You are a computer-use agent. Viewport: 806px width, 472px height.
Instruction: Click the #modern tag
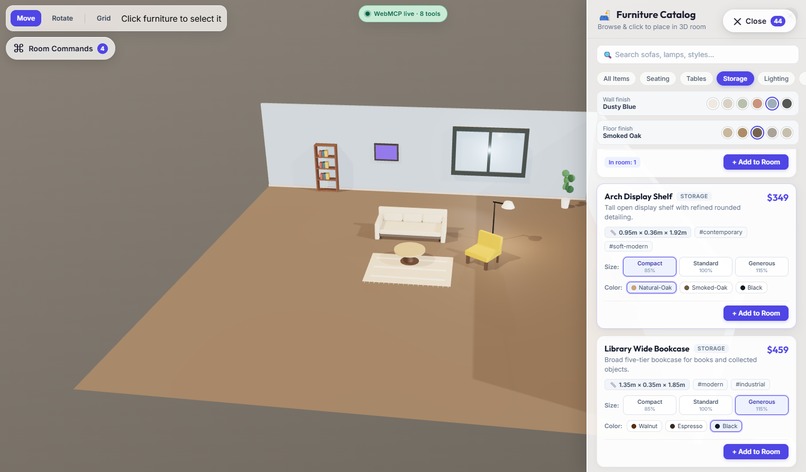(x=710, y=385)
